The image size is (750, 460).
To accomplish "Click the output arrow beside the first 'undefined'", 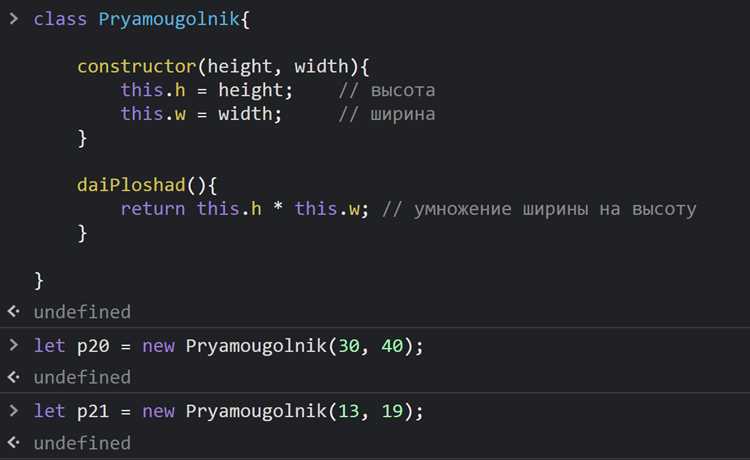I will [x=14, y=312].
